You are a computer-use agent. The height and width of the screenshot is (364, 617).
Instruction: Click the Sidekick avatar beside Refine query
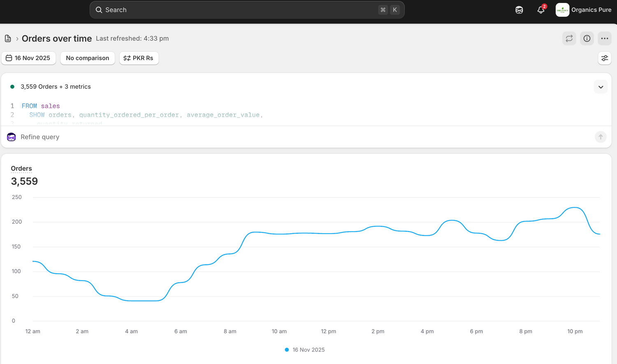(12, 137)
